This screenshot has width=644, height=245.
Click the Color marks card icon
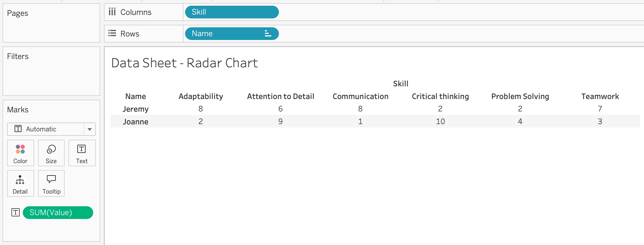pos(20,153)
